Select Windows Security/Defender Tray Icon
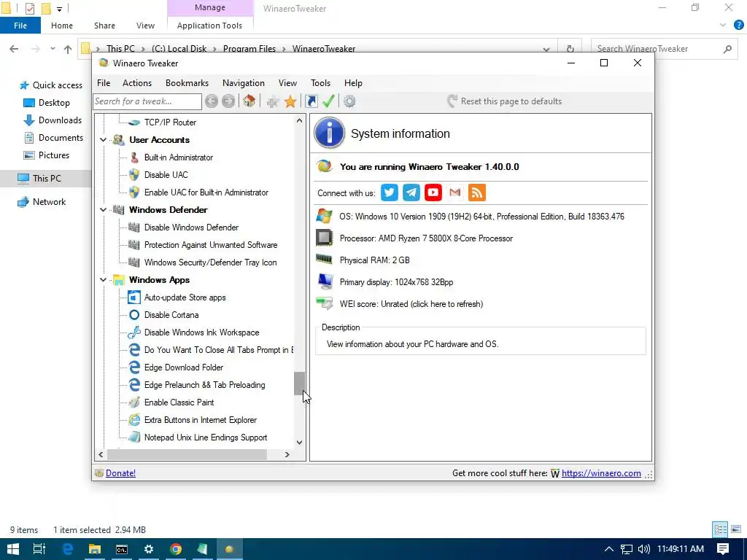747x560 pixels. [x=211, y=262]
